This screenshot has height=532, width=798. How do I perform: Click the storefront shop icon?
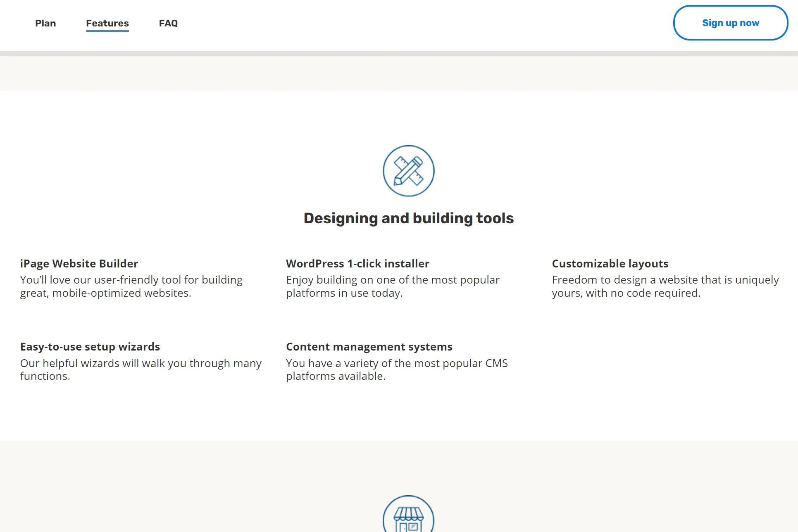(x=408, y=514)
